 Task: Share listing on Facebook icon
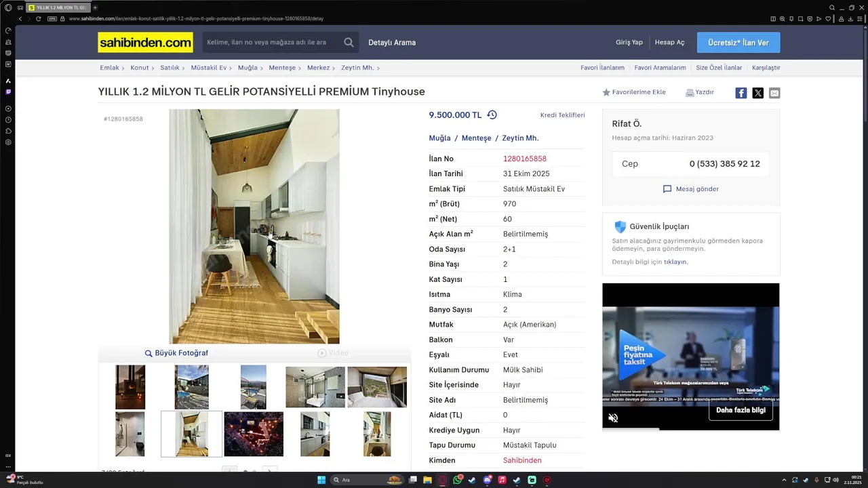click(x=741, y=93)
